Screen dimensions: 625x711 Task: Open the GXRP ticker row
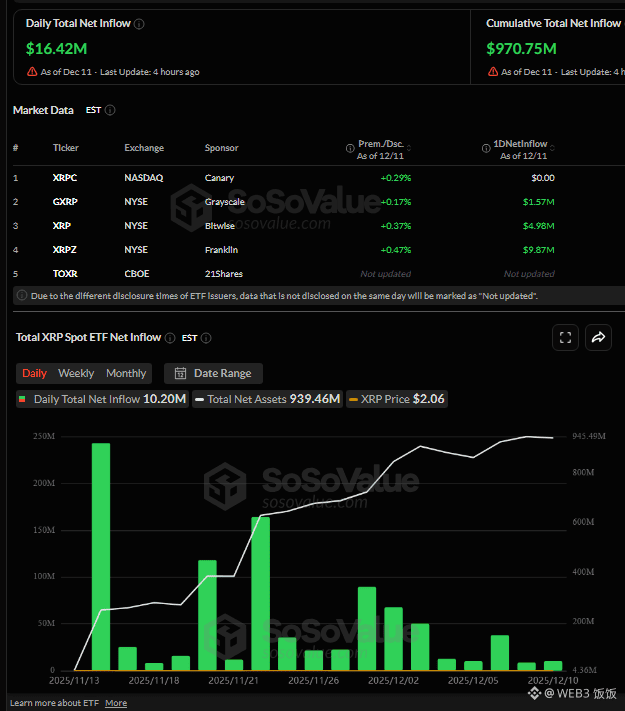click(x=65, y=202)
